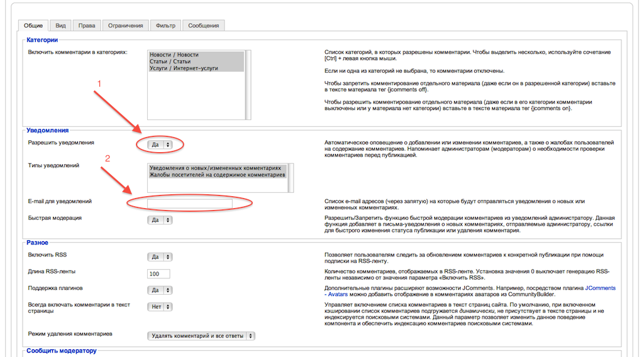Expand the Включить RSS dropdown
Image resolution: width=644 pixels, height=357 pixels.
[160, 256]
